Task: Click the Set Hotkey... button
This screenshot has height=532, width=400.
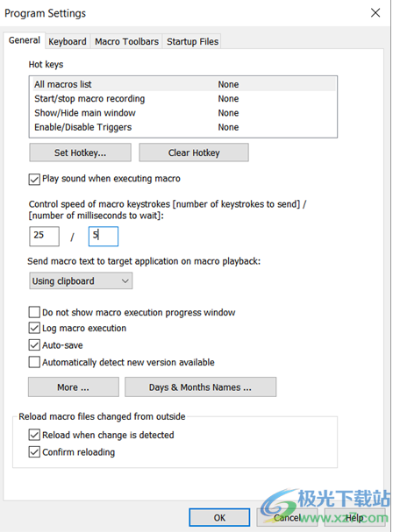Action: [80, 153]
